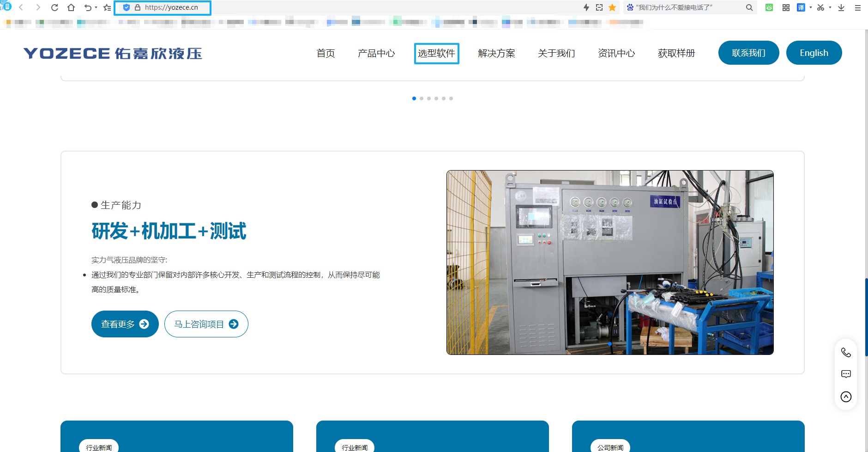The height and width of the screenshot is (452, 868).
Task: Select the sixth carousel dot
Action: pos(451,98)
